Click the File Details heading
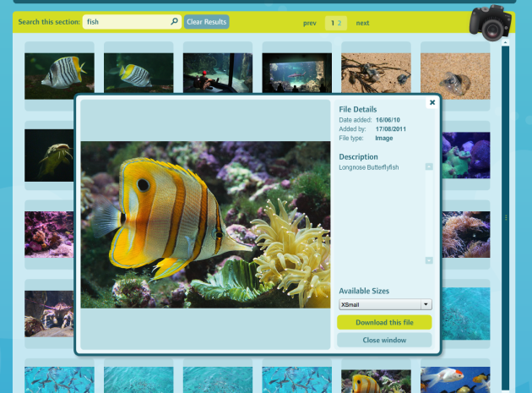This screenshot has width=532, height=393. pos(357,109)
